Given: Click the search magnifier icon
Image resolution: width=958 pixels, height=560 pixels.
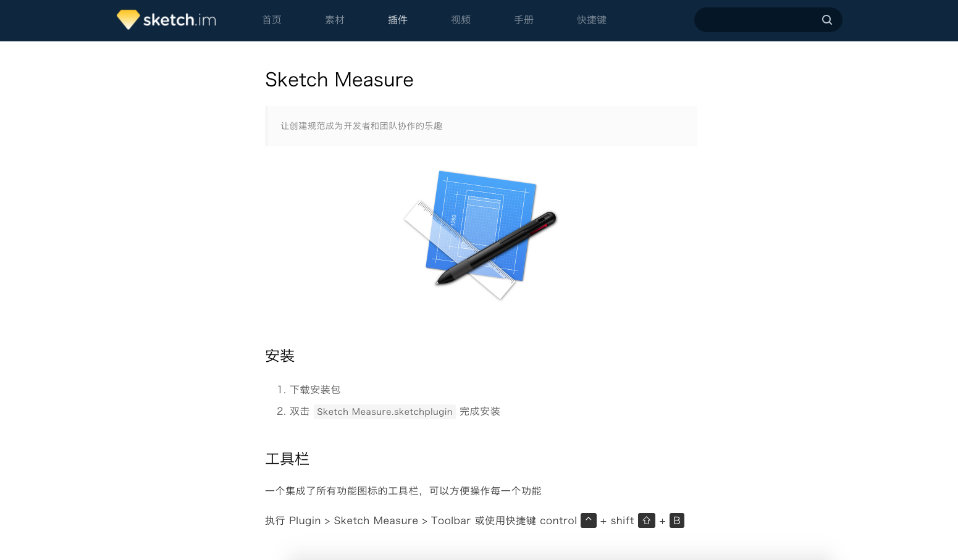Looking at the screenshot, I should click(826, 20).
